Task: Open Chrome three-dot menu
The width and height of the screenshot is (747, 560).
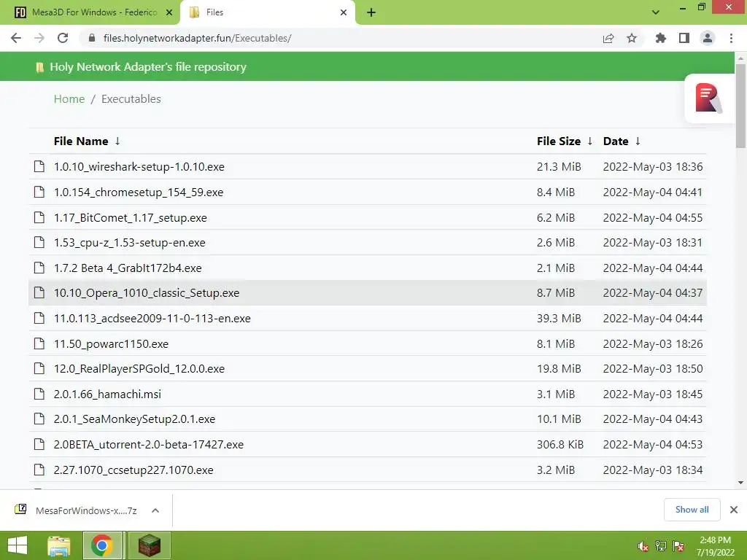Action: pyautogui.click(x=731, y=38)
